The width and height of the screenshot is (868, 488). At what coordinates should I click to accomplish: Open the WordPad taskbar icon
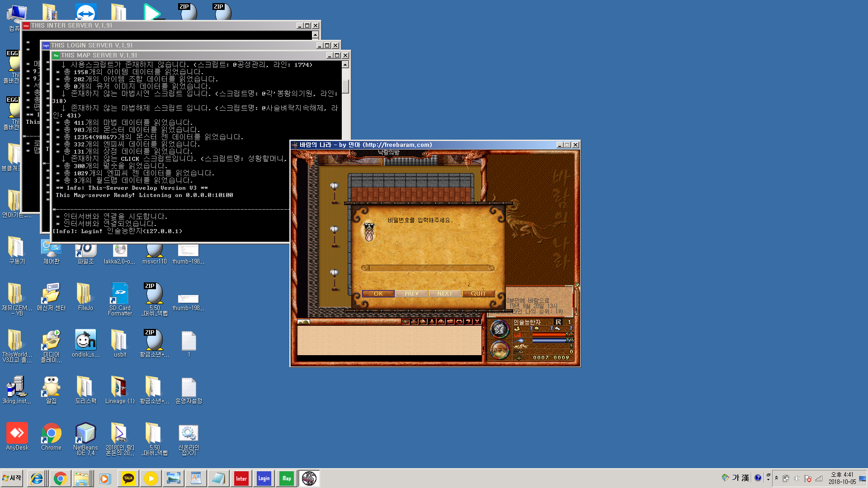click(196, 479)
